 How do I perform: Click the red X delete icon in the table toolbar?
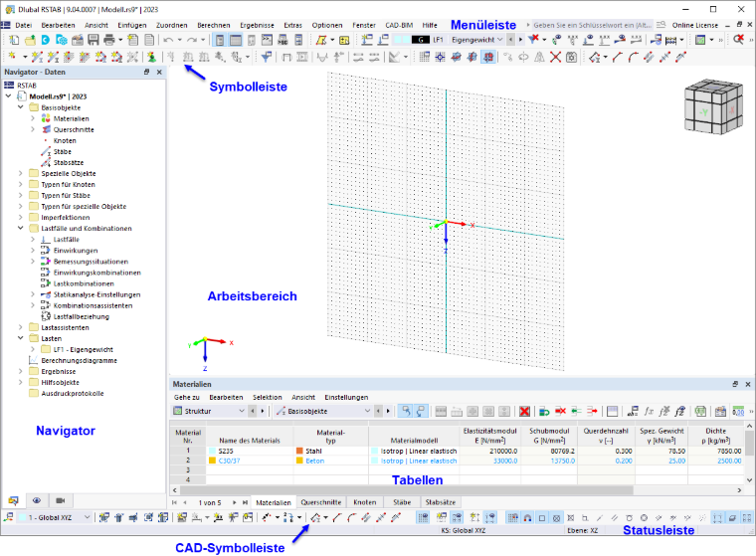pos(524,412)
